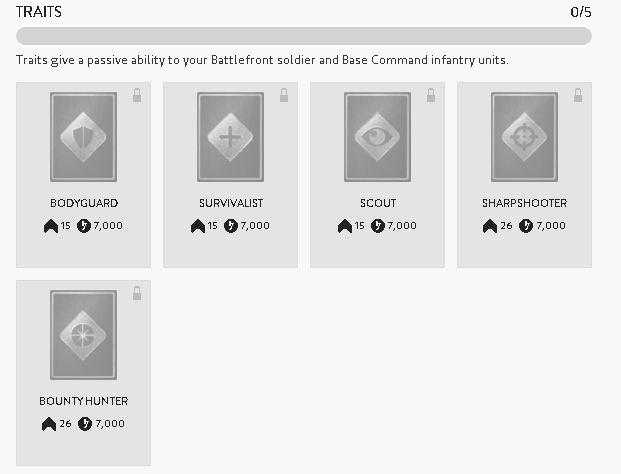Click the Traits progress bar
Viewport: 621px width, 474px height.
pyautogui.click(x=303, y=36)
